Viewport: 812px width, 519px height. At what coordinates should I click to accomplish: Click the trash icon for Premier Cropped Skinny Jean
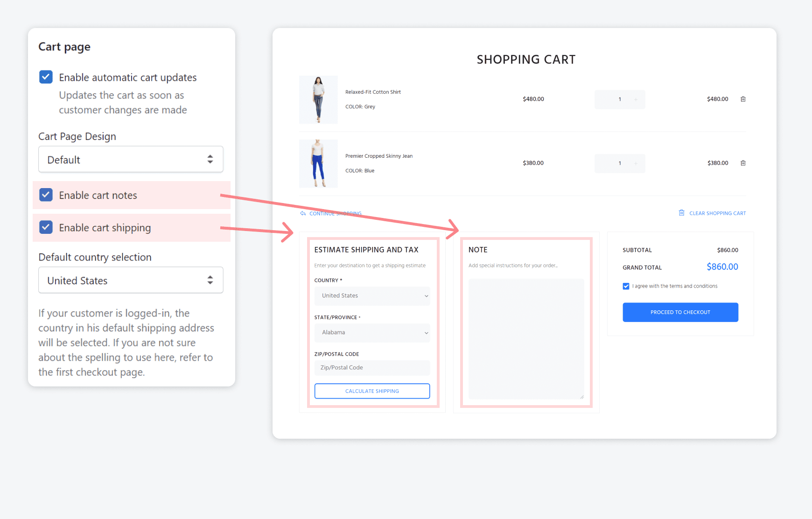(x=743, y=163)
